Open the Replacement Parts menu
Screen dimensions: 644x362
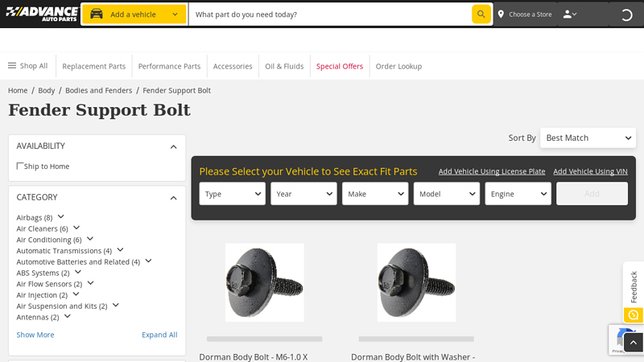point(93,66)
